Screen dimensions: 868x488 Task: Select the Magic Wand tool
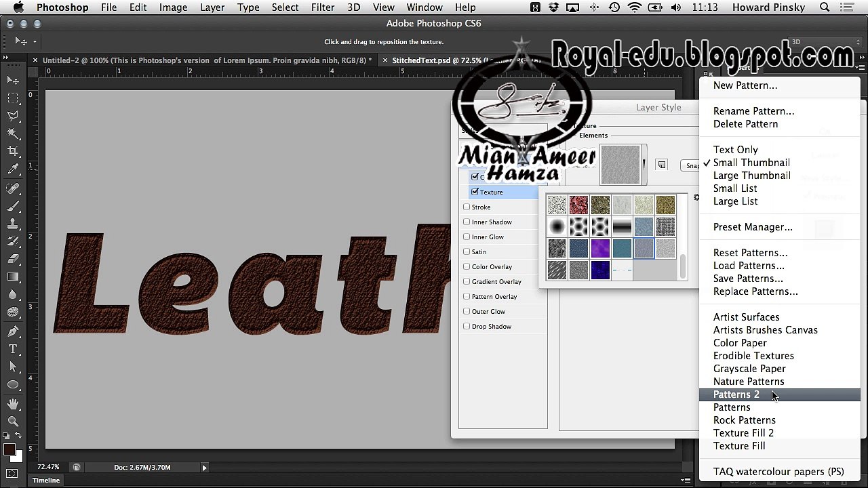click(13, 134)
